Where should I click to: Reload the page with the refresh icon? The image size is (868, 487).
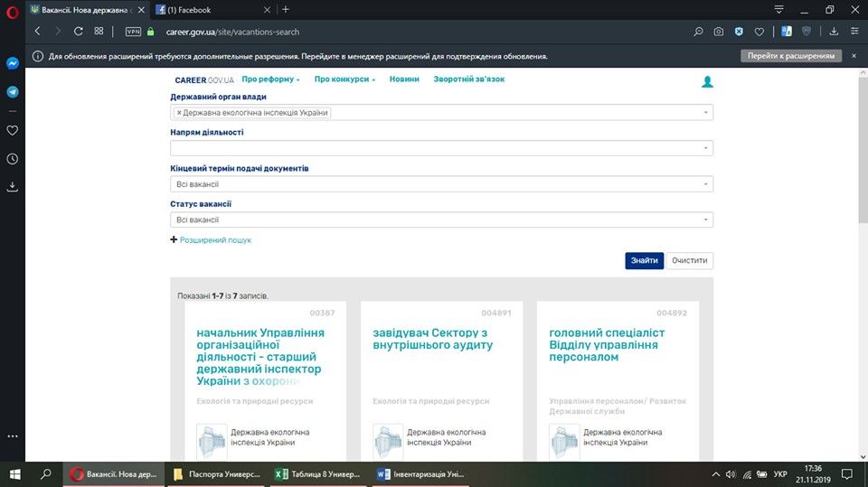coord(79,32)
